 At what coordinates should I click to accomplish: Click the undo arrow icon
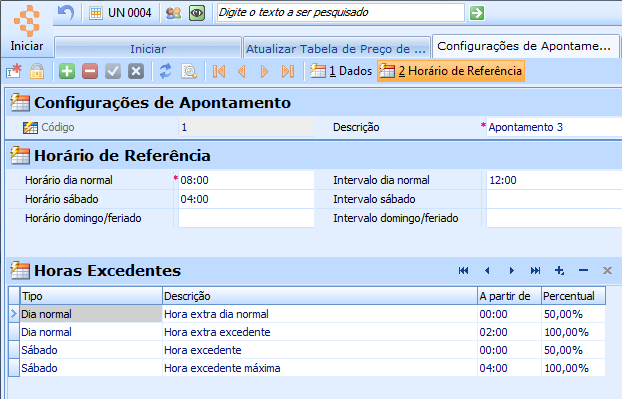[x=65, y=13]
